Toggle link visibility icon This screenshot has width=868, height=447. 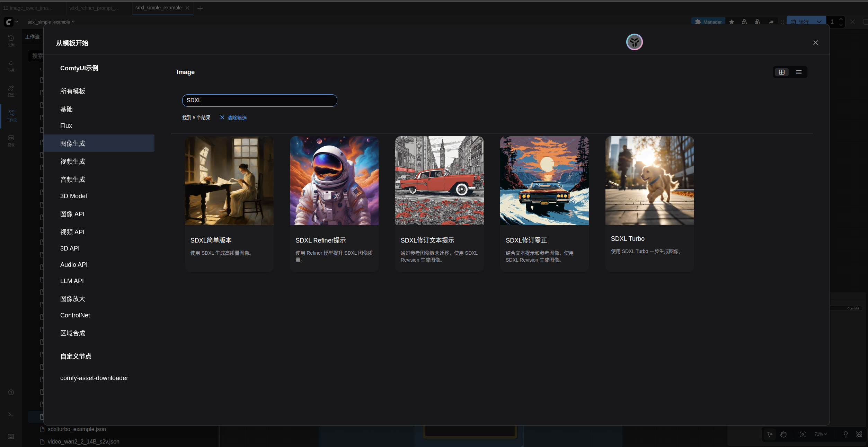pyautogui.click(x=859, y=434)
